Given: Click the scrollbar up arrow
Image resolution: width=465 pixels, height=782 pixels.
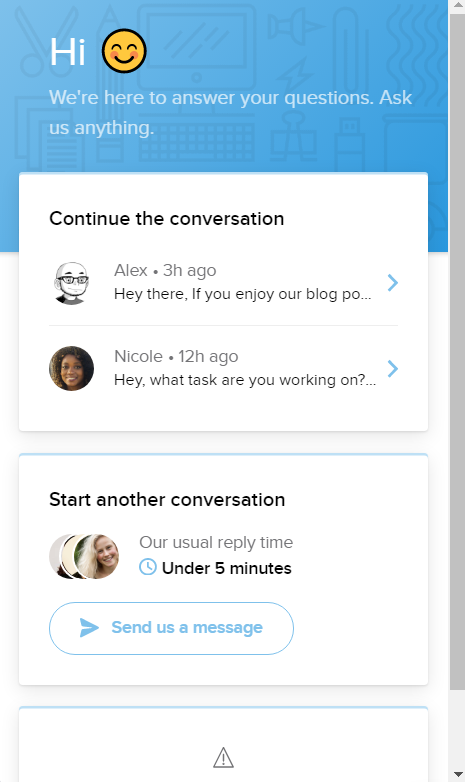Looking at the screenshot, I should [x=458, y=6].
